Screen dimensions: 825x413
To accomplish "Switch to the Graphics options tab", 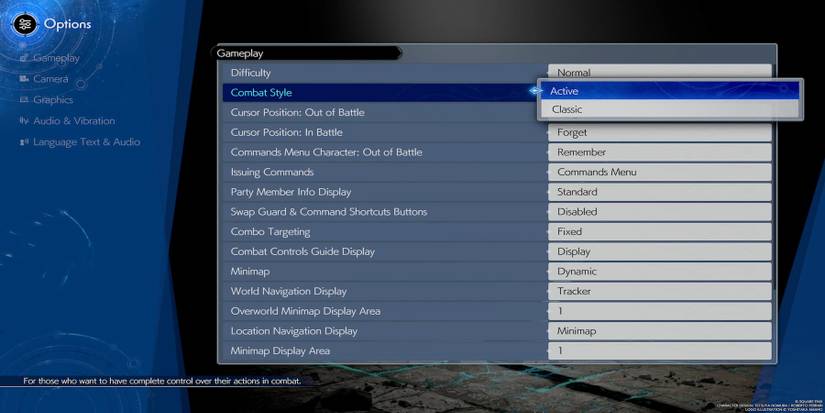I will 53,100.
